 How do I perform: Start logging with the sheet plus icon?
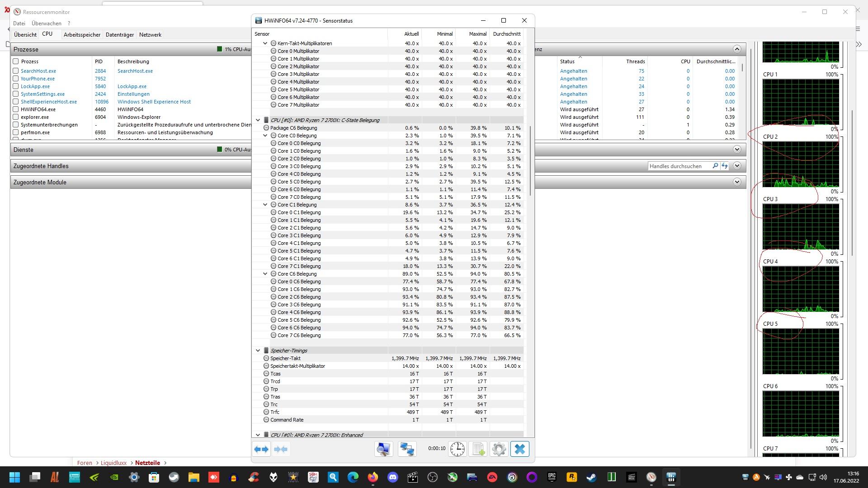[x=478, y=449]
